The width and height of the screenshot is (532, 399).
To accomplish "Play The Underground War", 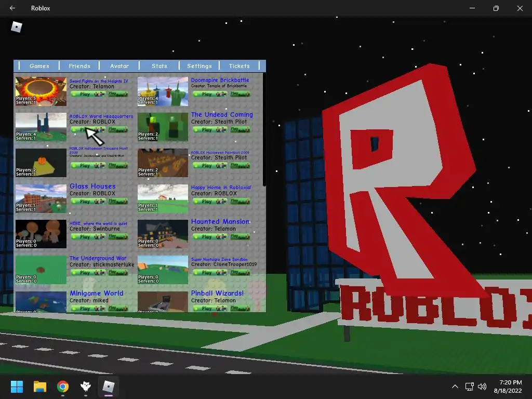I will pyautogui.click(x=88, y=272).
